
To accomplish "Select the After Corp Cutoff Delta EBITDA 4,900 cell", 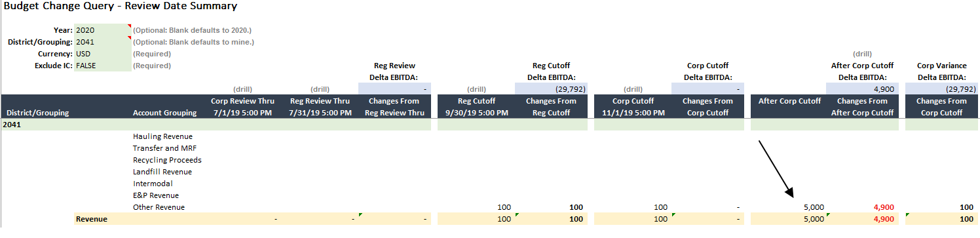I will click(862, 89).
